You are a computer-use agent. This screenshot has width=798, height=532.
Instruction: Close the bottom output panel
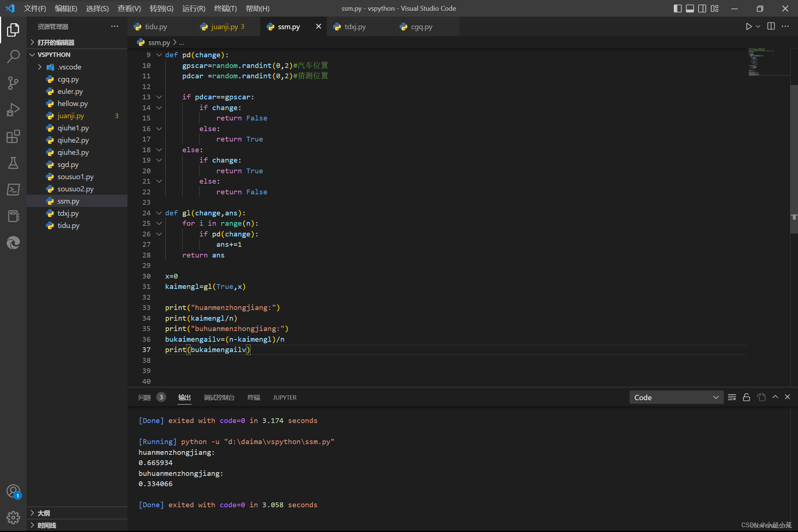click(x=787, y=397)
